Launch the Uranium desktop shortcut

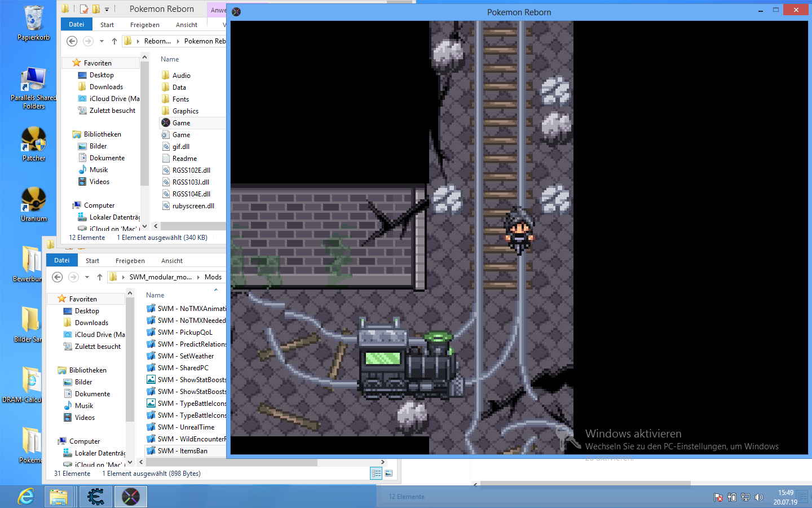33,202
